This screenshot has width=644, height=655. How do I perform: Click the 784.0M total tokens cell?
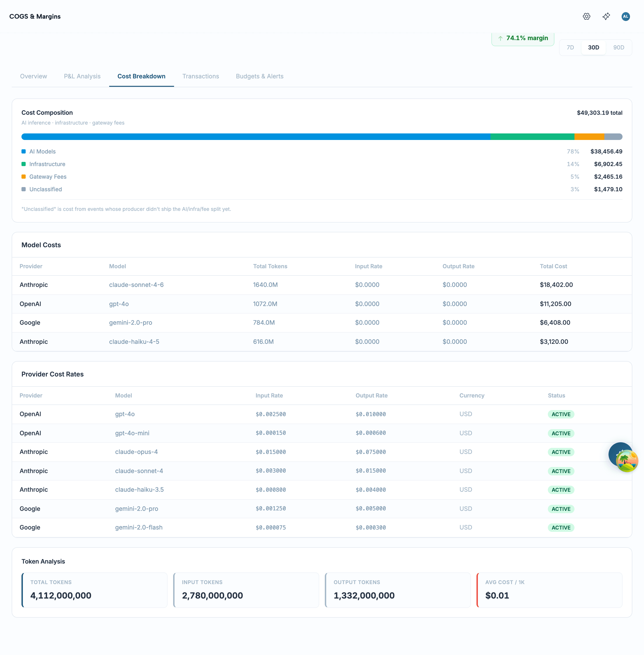264,323
